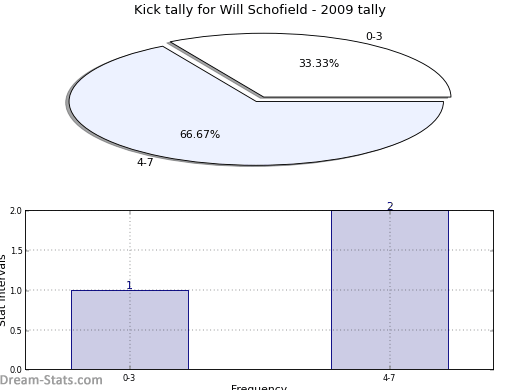Screen dimensions: 520x390
Task: Click the 1.0 y-axis tick label
Action: [x=16, y=291]
